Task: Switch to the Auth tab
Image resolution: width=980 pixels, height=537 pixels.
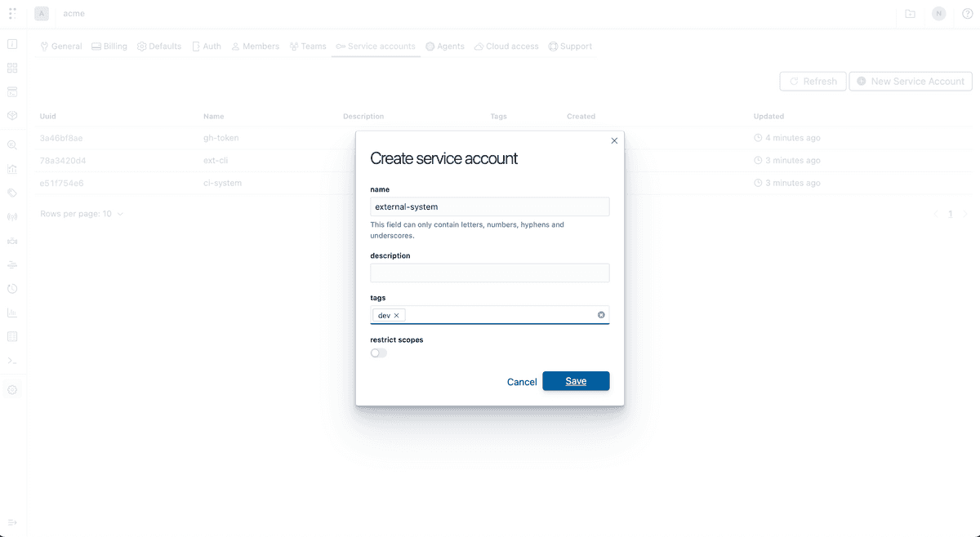Action: (x=207, y=47)
